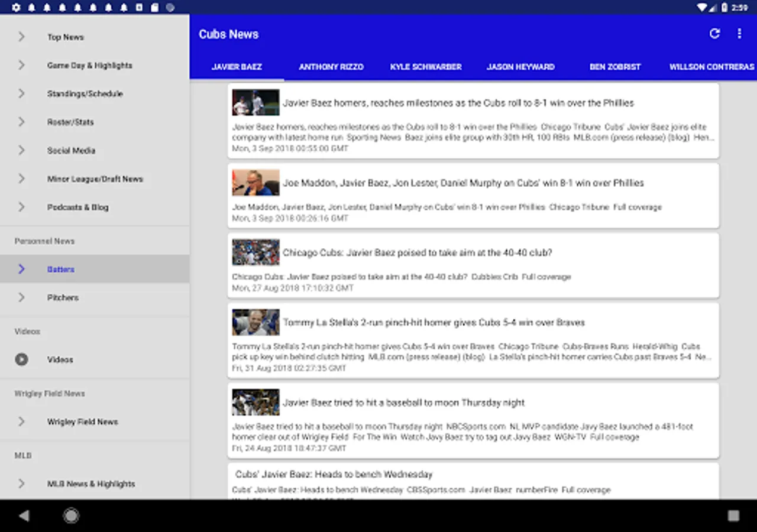Open the Videos menu item
Screen dimensions: 757x532
pyautogui.click(x=95, y=359)
